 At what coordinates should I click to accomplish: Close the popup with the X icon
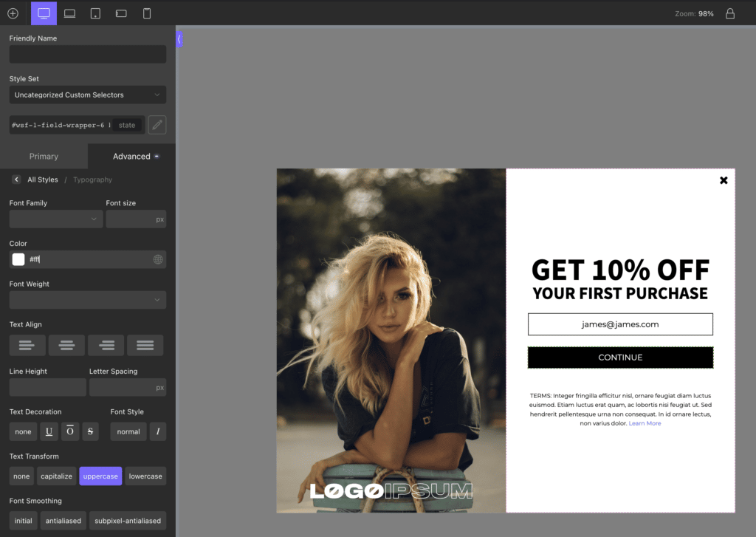724,180
